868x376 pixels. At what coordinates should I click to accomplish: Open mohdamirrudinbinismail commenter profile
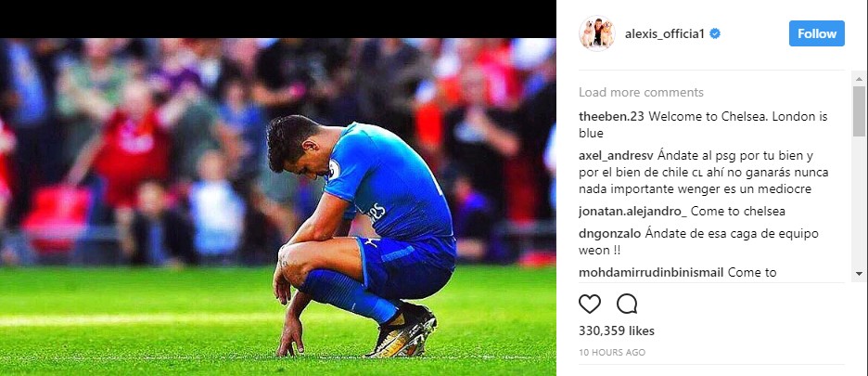point(651,272)
